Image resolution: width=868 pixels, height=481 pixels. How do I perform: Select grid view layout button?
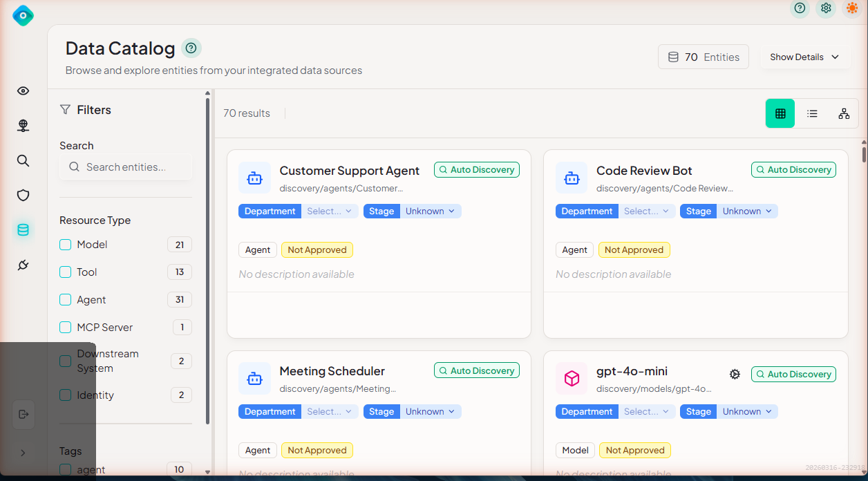pyautogui.click(x=780, y=113)
